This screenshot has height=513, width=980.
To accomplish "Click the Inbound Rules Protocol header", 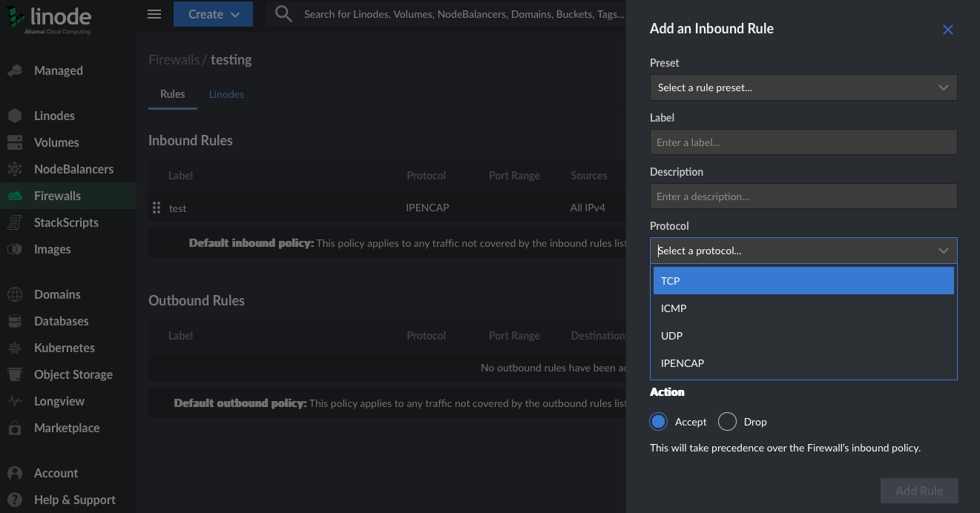I will 427,176.
